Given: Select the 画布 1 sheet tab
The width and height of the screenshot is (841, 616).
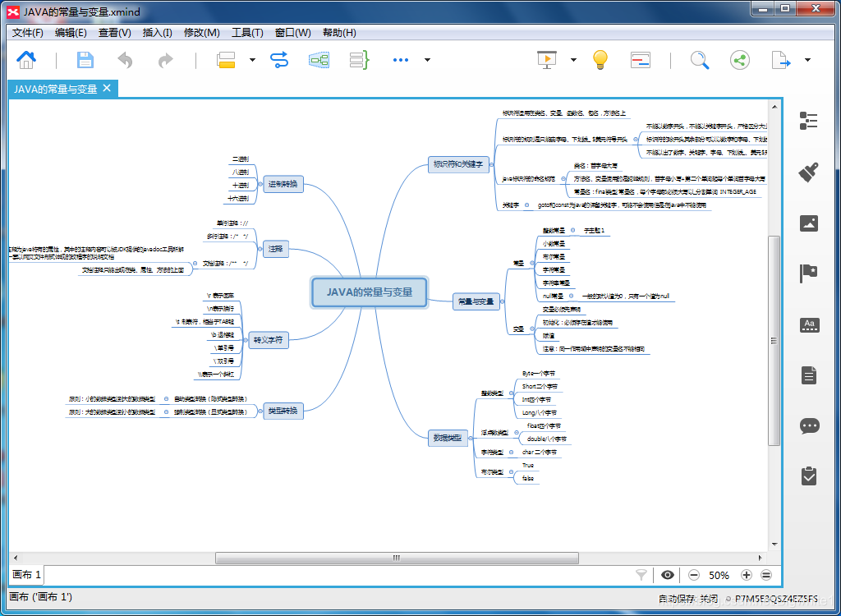Looking at the screenshot, I should coord(26,575).
